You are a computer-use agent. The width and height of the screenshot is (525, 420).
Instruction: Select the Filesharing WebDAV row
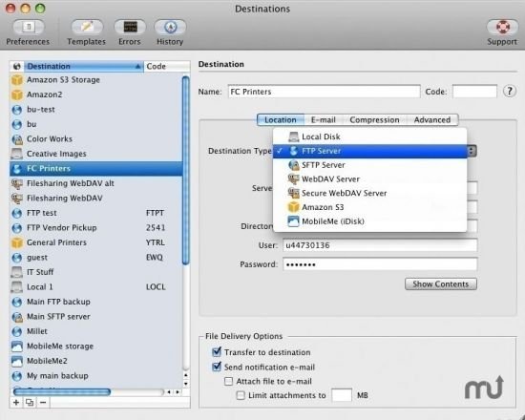click(96, 199)
